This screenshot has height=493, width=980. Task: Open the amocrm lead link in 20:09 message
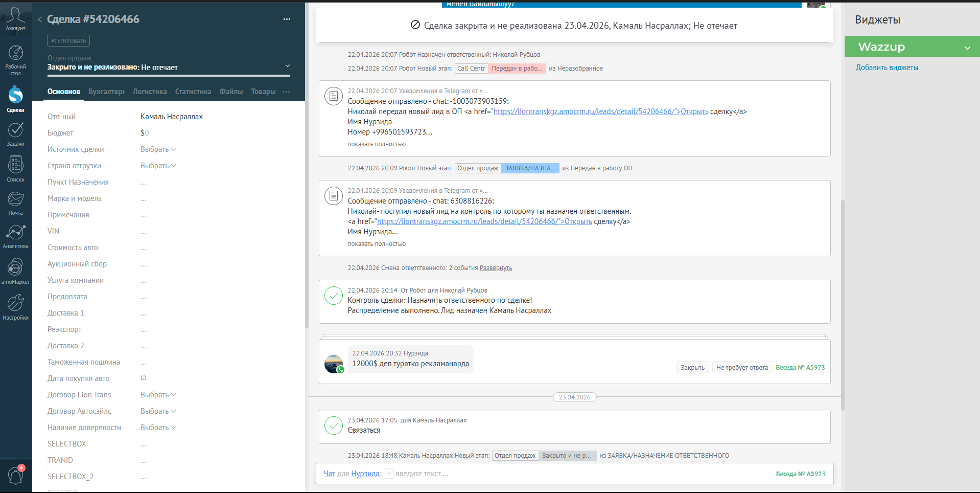484,221
